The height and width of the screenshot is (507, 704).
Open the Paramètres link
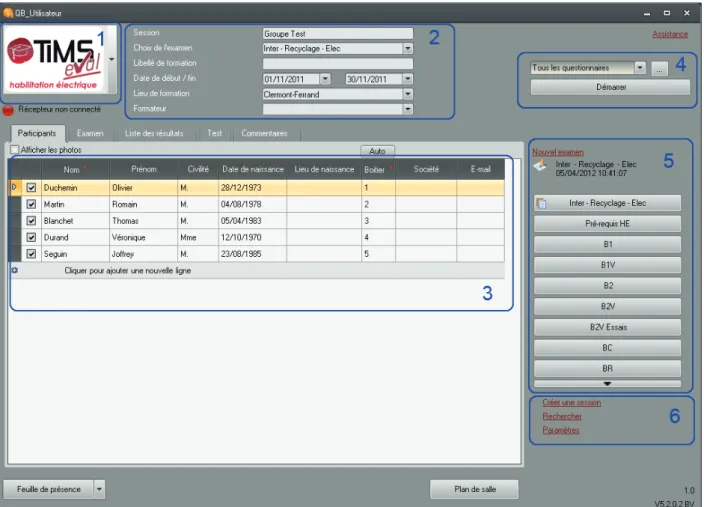click(x=561, y=430)
